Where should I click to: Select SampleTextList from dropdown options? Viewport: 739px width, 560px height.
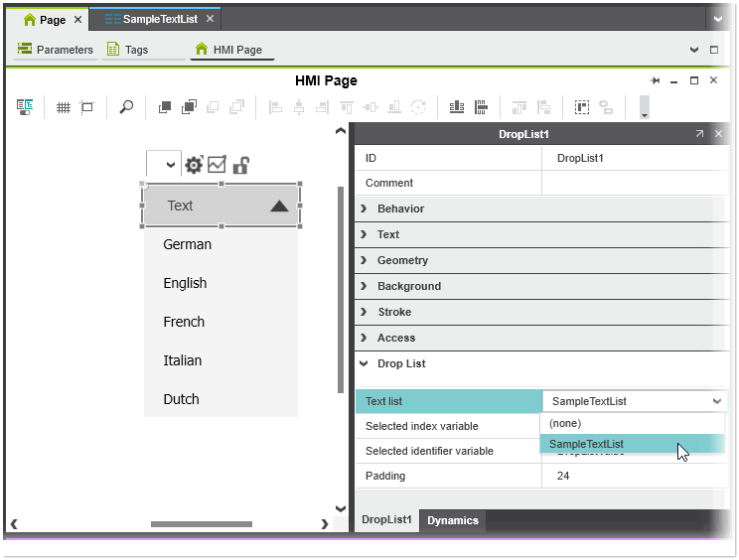click(586, 444)
